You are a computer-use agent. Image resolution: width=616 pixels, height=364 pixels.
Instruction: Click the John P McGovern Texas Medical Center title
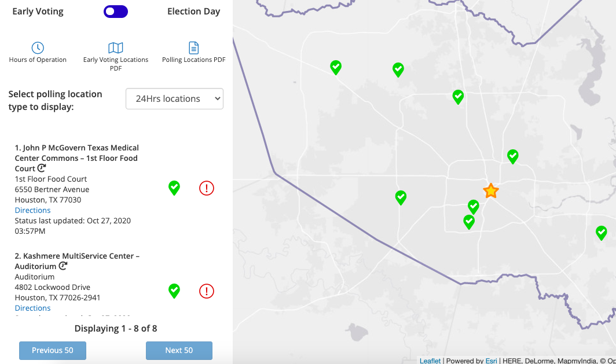point(76,158)
